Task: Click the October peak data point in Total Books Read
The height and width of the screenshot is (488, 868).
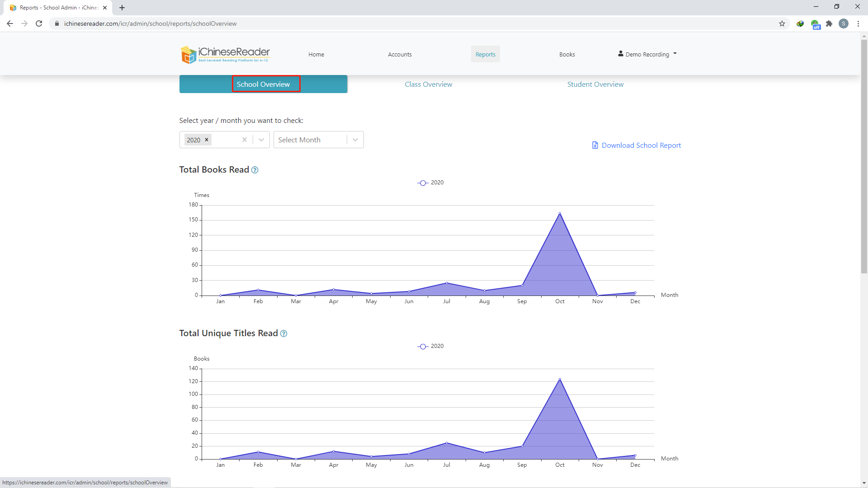Action: point(560,213)
